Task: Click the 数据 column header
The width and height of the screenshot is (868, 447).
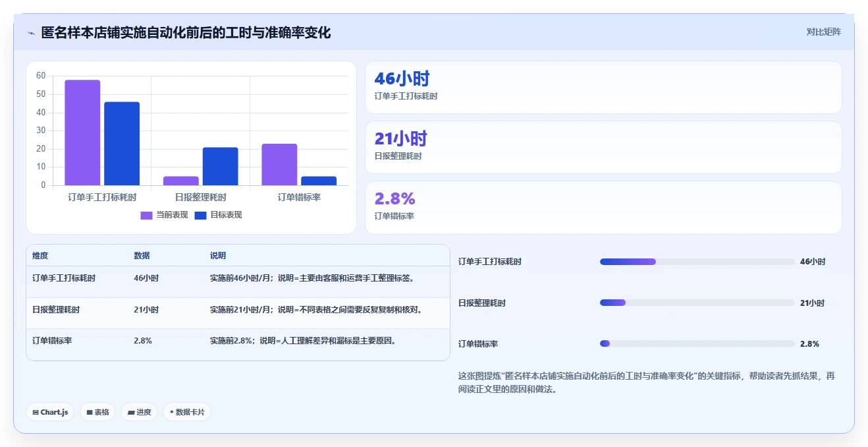Action: 142,256
